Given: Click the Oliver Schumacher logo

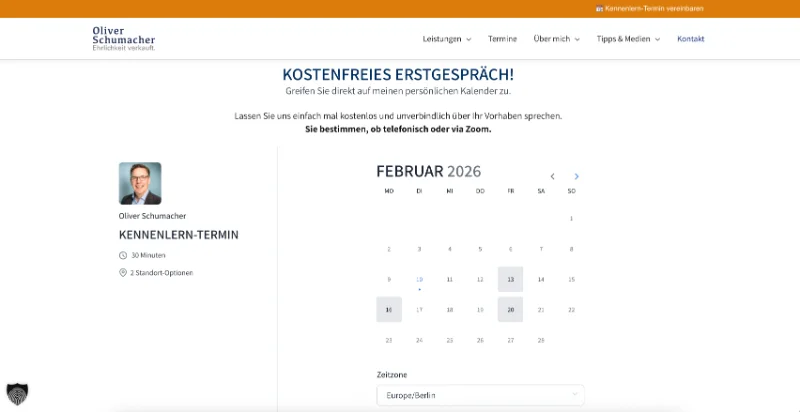Looking at the screenshot, I should click(x=124, y=39).
